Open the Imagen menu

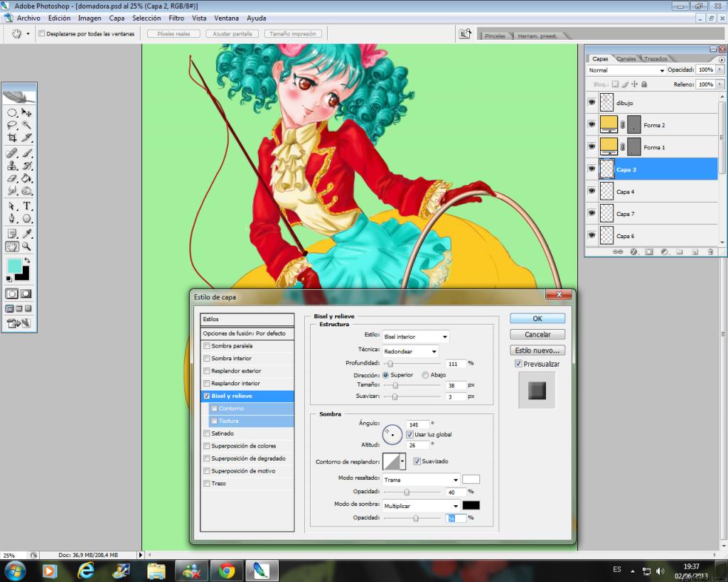click(90, 18)
